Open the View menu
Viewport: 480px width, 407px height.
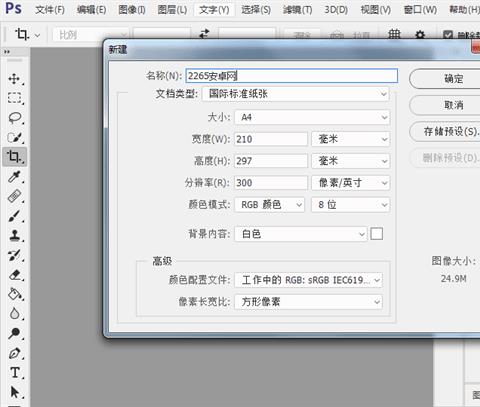[x=376, y=10]
